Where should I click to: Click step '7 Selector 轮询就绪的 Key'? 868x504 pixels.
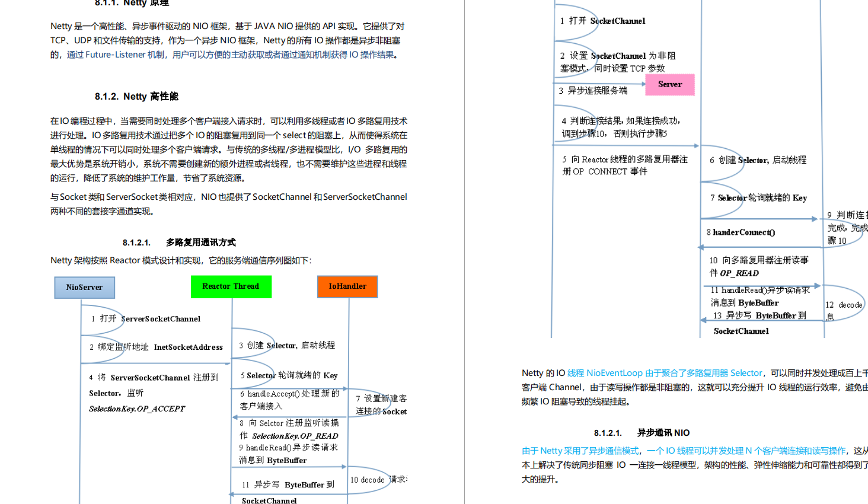tap(758, 198)
